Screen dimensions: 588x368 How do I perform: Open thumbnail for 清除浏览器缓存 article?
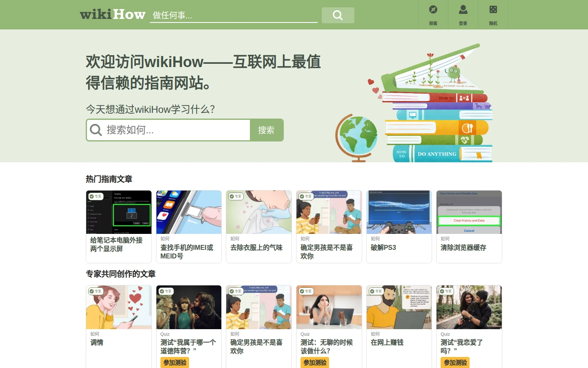pos(469,212)
